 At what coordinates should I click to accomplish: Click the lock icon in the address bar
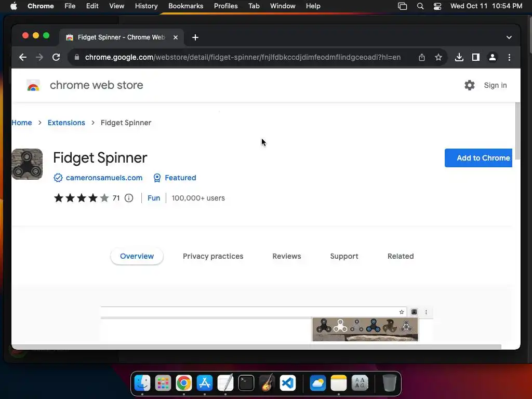[77, 57]
